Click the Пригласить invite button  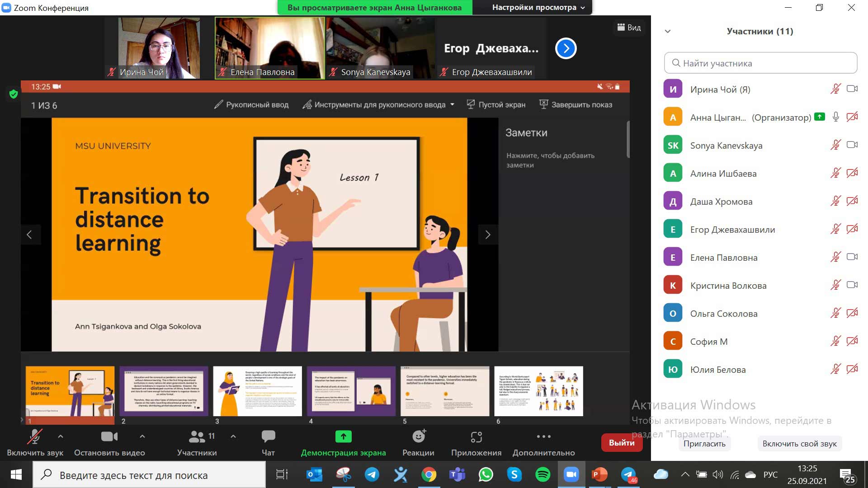click(x=704, y=444)
